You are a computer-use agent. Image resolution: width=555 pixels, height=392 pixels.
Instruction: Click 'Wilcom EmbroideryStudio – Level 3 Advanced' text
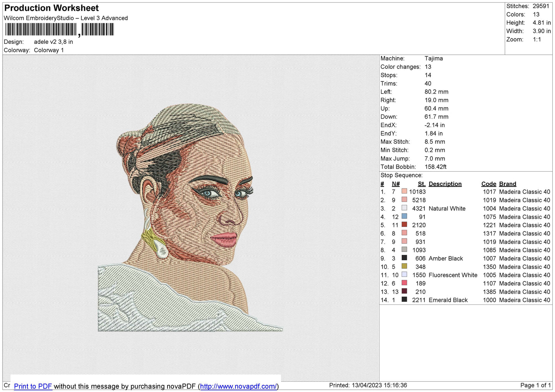click(66, 18)
